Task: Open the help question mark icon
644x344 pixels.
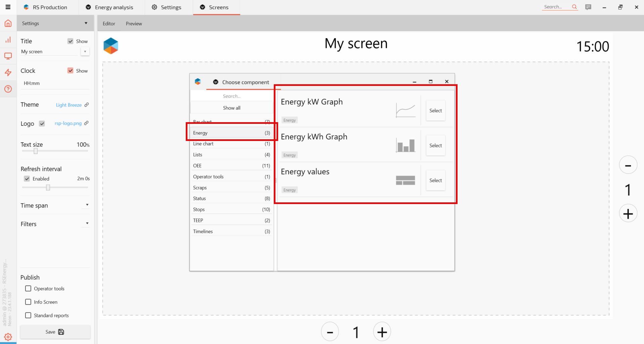Action: (8, 89)
